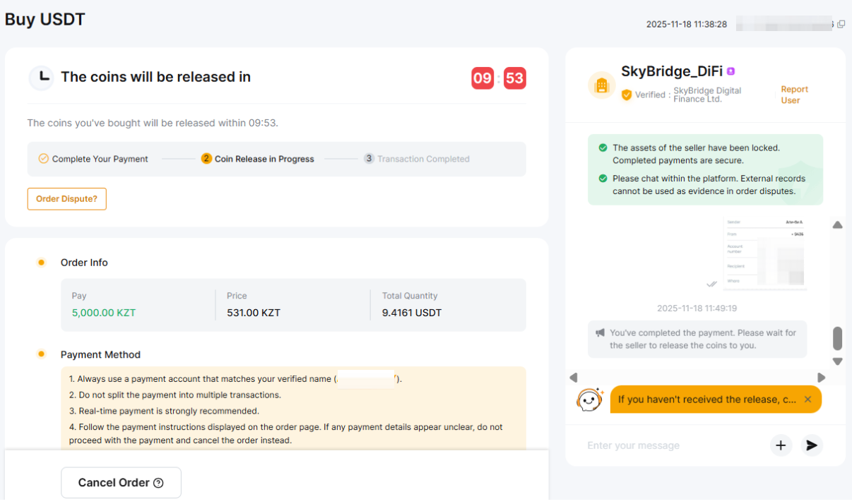This screenshot has height=504, width=852.
Task: Open the payment receipt image in chat
Action: tap(766, 253)
